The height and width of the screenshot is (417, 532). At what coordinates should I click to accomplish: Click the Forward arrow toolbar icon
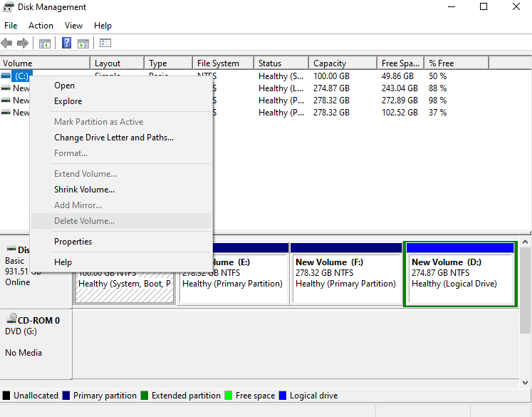point(22,43)
